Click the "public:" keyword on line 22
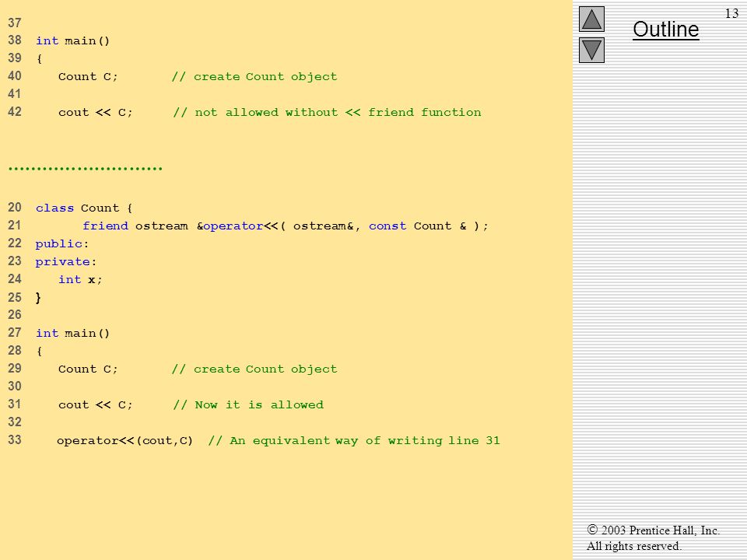Image resolution: width=747 pixels, height=560 pixels. pos(62,243)
